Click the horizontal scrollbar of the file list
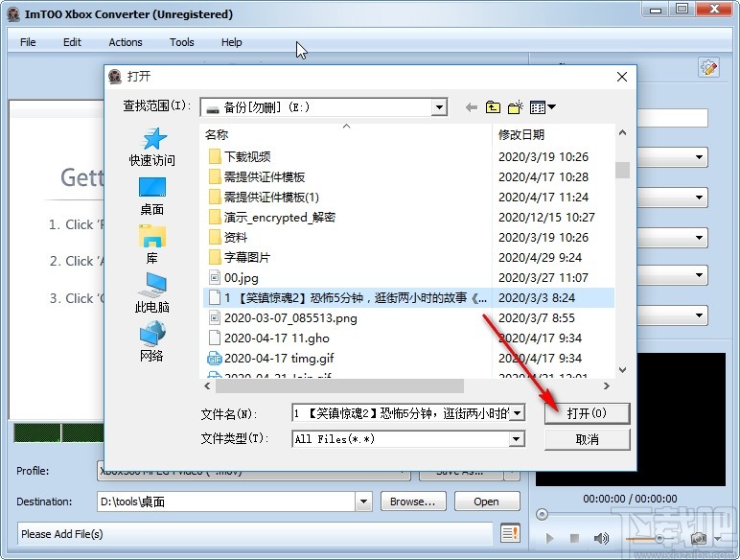 click(x=339, y=386)
